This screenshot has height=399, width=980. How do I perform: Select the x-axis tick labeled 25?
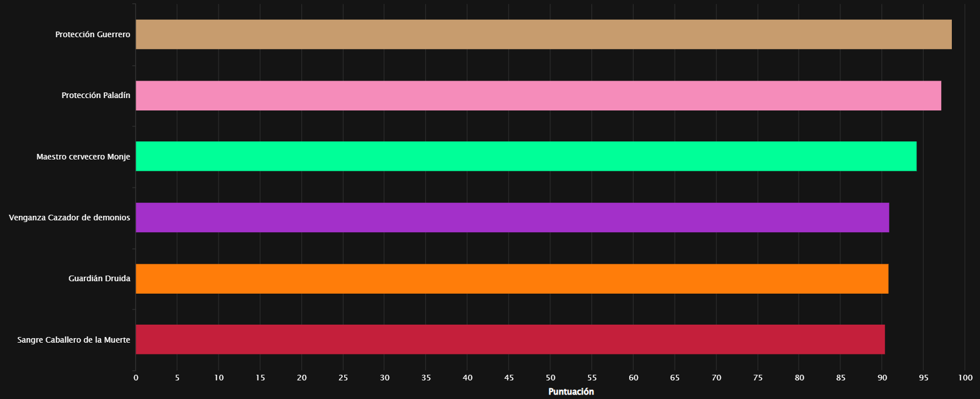click(x=343, y=378)
